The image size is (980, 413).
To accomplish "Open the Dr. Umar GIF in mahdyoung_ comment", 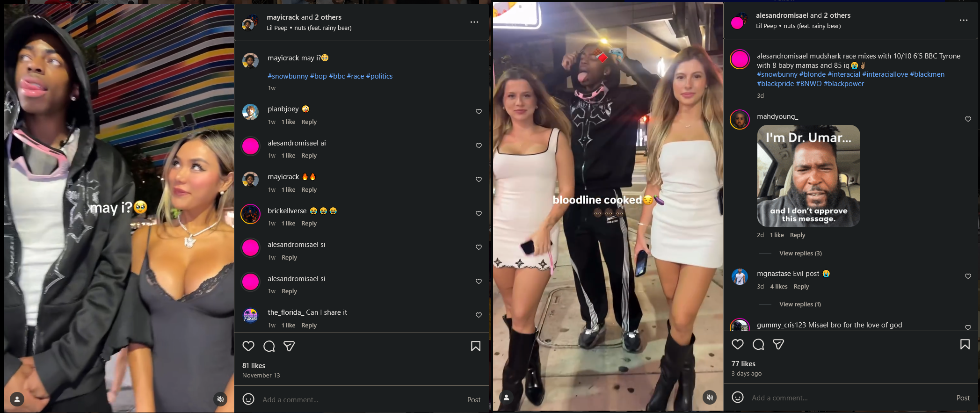I will pos(808,176).
